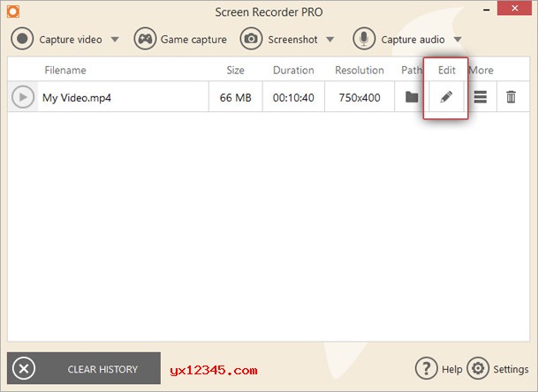The image size is (538, 392).
Task: Click the Game capture gamepad icon
Action: [x=145, y=39]
